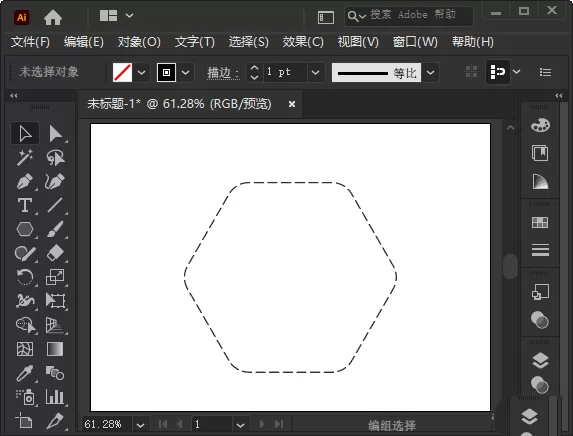Viewport: 573px width, 436px height.
Task: Increase stroke weight with up arrow
Action: (254, 68)
